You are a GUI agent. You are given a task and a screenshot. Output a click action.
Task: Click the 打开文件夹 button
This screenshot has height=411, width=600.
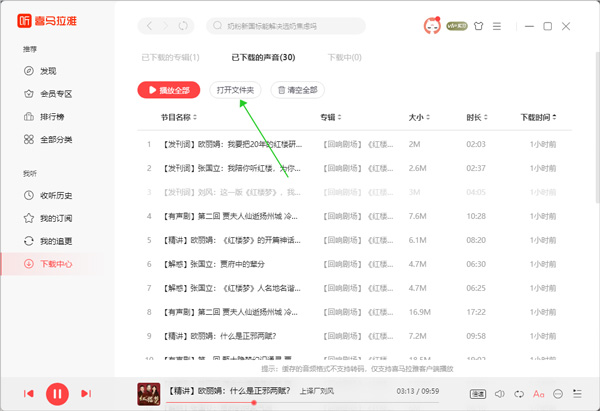pos(236,90)
